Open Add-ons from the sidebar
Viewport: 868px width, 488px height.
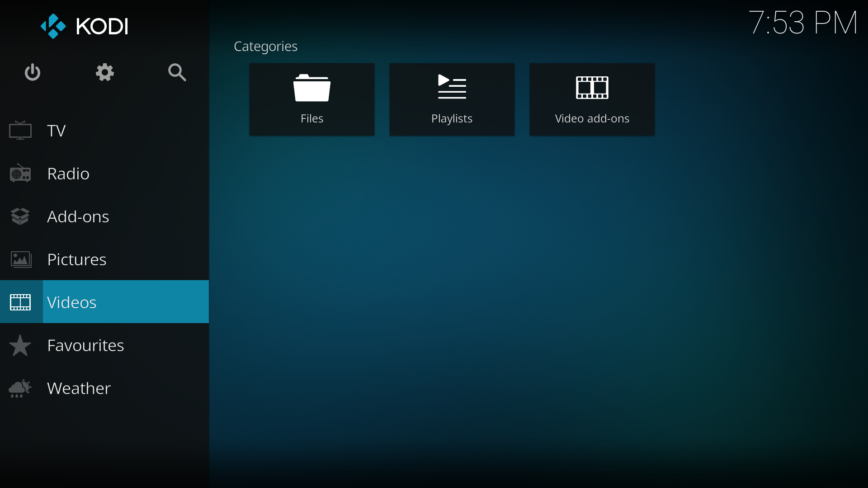78,216
